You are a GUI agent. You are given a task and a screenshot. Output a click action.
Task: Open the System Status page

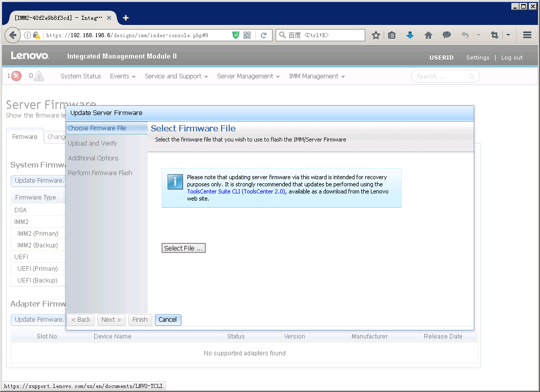tap(80, 76)
